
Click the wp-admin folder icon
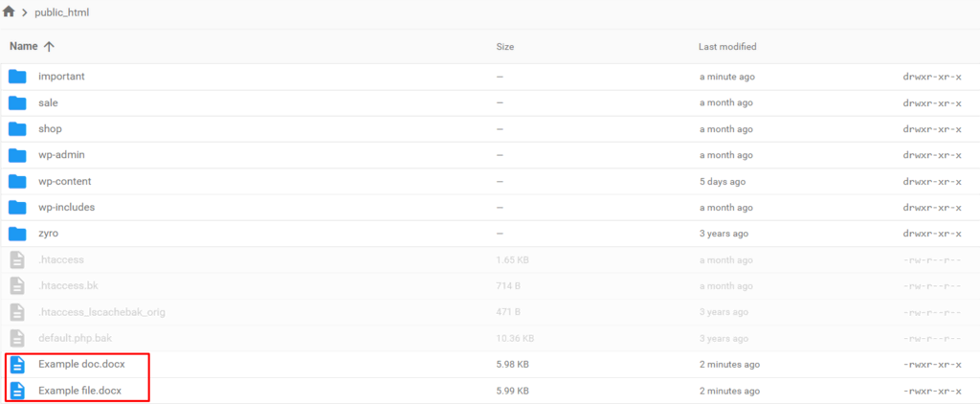[17, 155]
